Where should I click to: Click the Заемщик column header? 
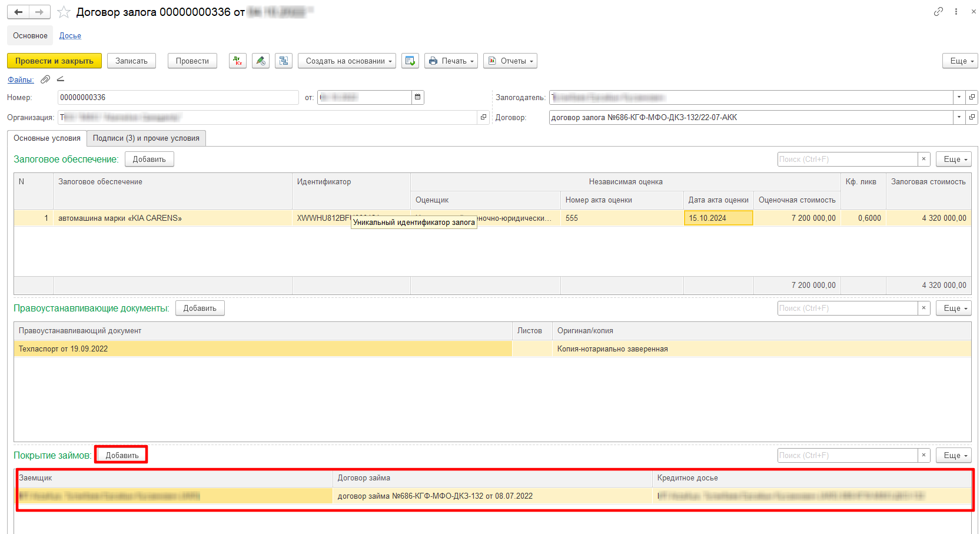click(x=174, y=477)
